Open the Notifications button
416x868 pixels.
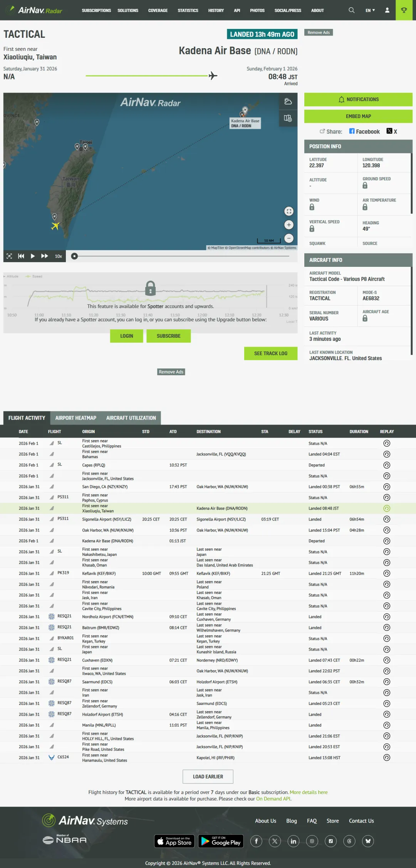[358, 99]
